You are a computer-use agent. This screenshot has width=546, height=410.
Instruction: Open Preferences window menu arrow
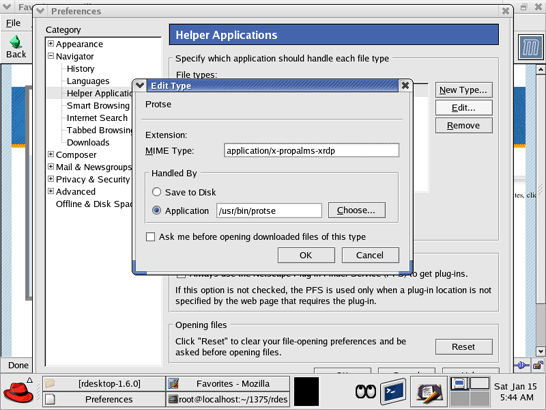click(x=40, y=11)
